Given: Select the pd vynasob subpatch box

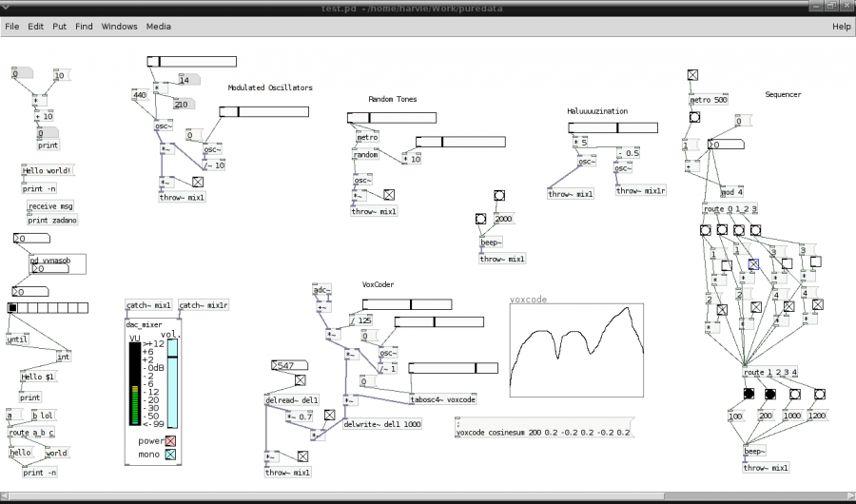Looking at the screenshot, I should pos(52,258).
